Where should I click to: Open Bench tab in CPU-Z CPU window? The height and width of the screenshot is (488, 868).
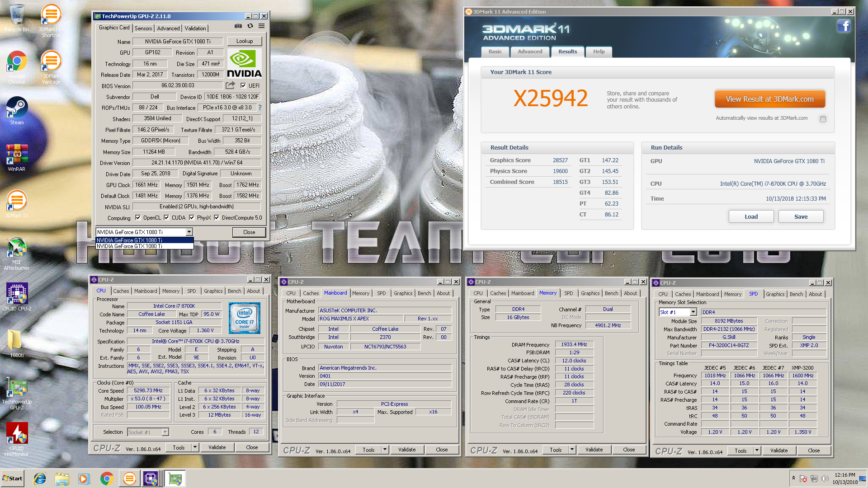234,291
